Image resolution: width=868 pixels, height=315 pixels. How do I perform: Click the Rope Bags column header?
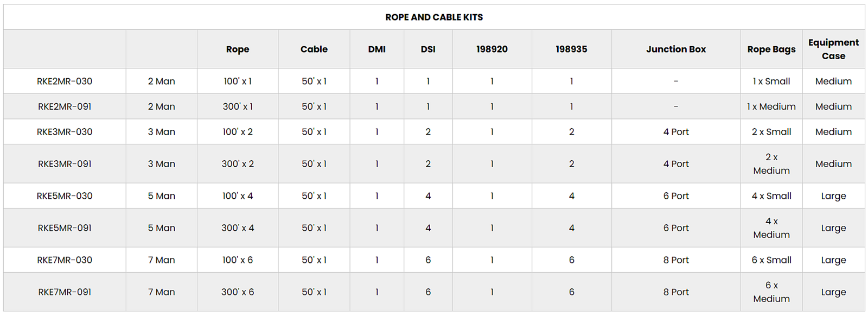click(771, 49)
